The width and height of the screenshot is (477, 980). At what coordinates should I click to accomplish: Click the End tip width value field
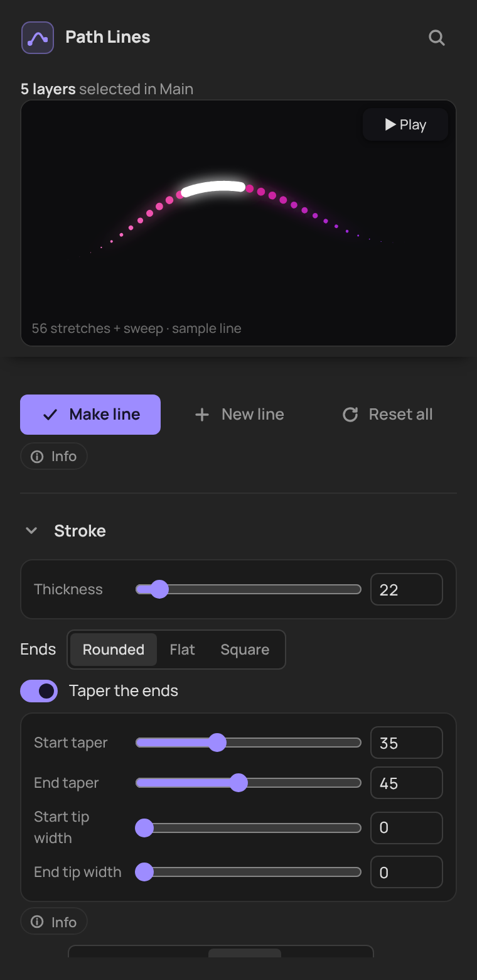[407, 872]
